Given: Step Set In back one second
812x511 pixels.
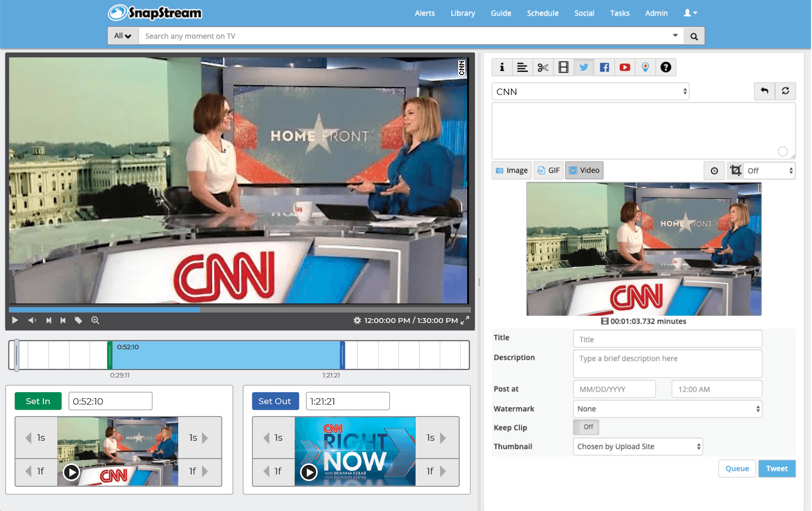Looking at the screenshot, I should (x=36, y=438).
